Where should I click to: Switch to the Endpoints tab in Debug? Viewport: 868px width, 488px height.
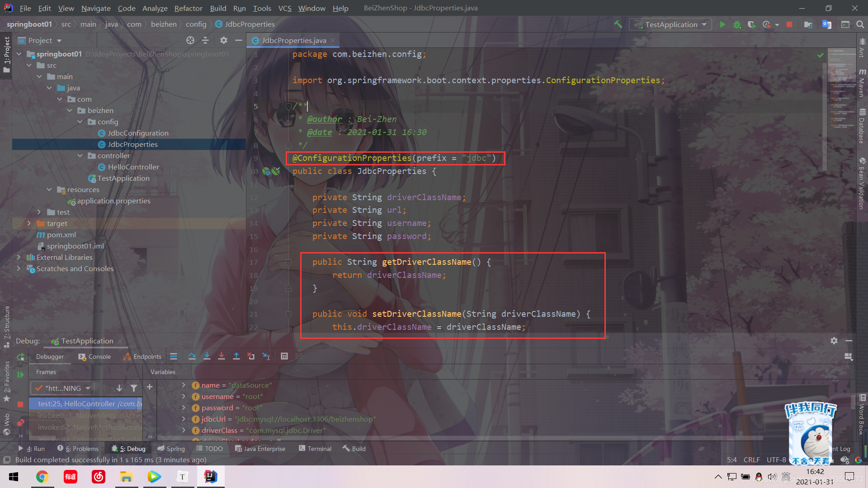[x=142, y=357]
